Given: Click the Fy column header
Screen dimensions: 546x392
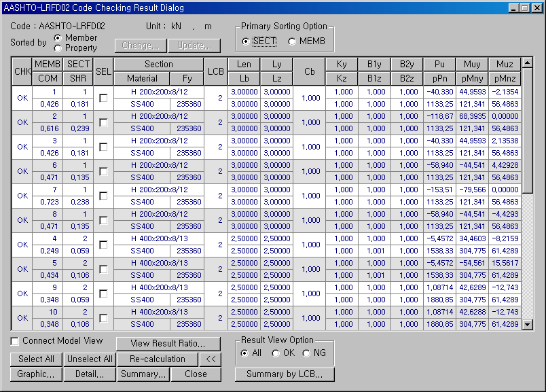Looking at the screenshot, I should (187, 78).
